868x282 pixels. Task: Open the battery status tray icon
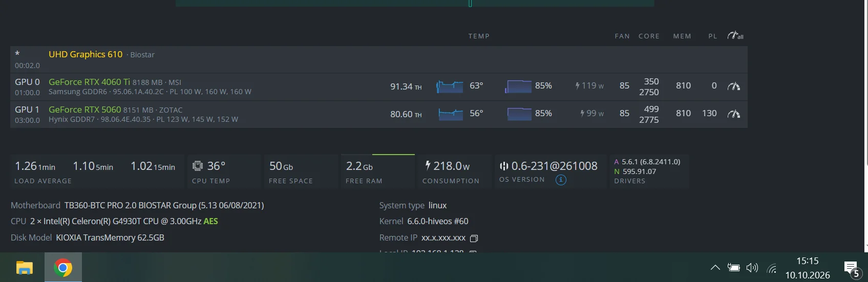pos(733,267)
